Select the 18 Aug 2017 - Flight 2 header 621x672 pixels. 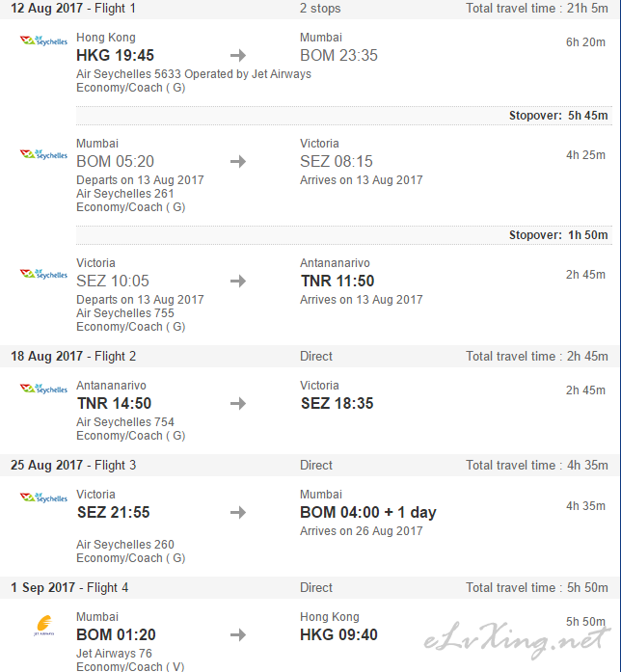[73, 356]
